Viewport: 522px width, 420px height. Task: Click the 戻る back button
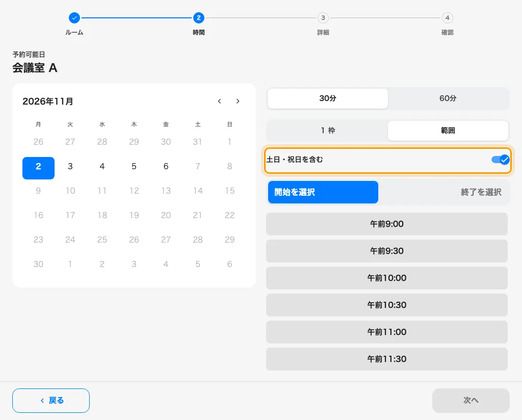[x=51, y=400]
